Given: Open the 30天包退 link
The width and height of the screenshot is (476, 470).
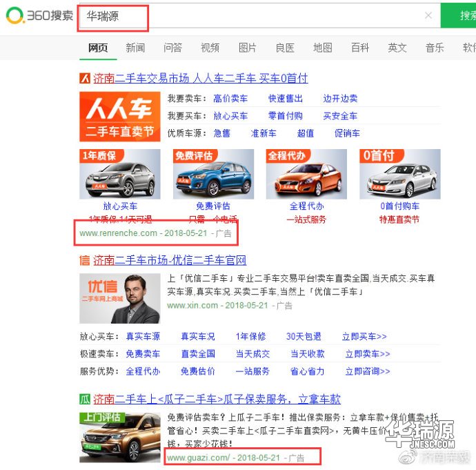Looking at the screenshot, I should pyautogui.click(x=304, y=336).
